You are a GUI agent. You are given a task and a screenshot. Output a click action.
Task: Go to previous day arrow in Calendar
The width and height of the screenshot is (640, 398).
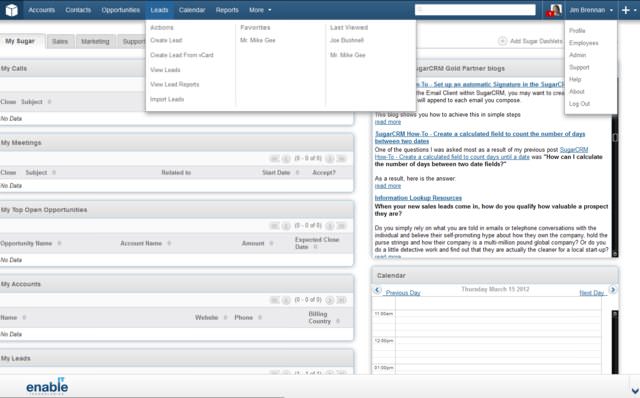[x=377, y=290]
